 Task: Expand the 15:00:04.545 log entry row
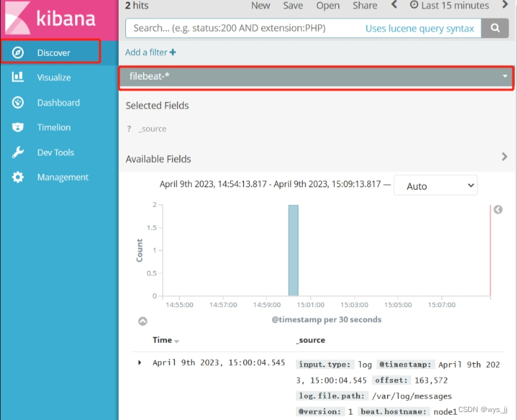[140, 363]
